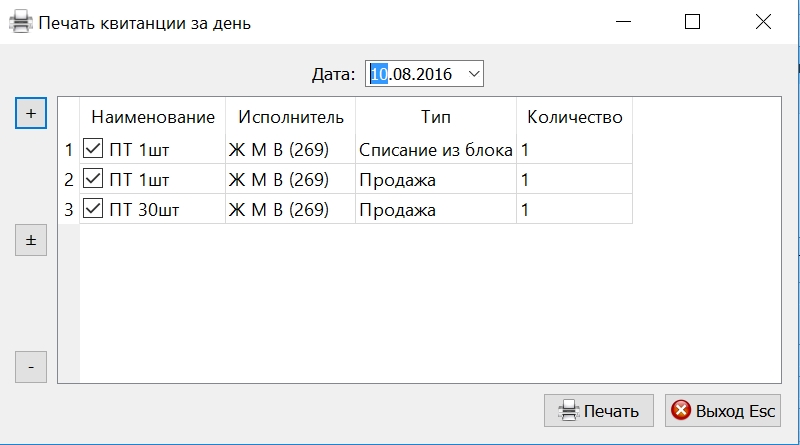Click the day part of date 10.08.2016

coord(379,74)
